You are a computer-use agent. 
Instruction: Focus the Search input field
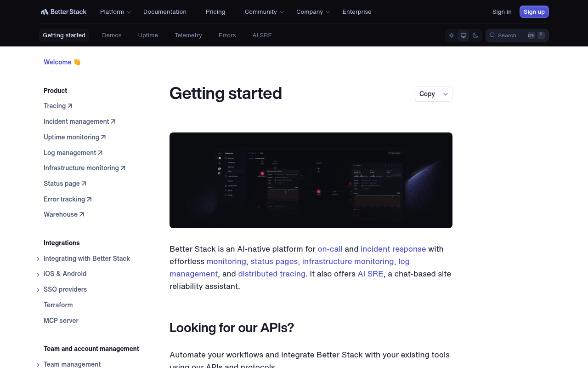pyautogui.click(x=517, y=35)
